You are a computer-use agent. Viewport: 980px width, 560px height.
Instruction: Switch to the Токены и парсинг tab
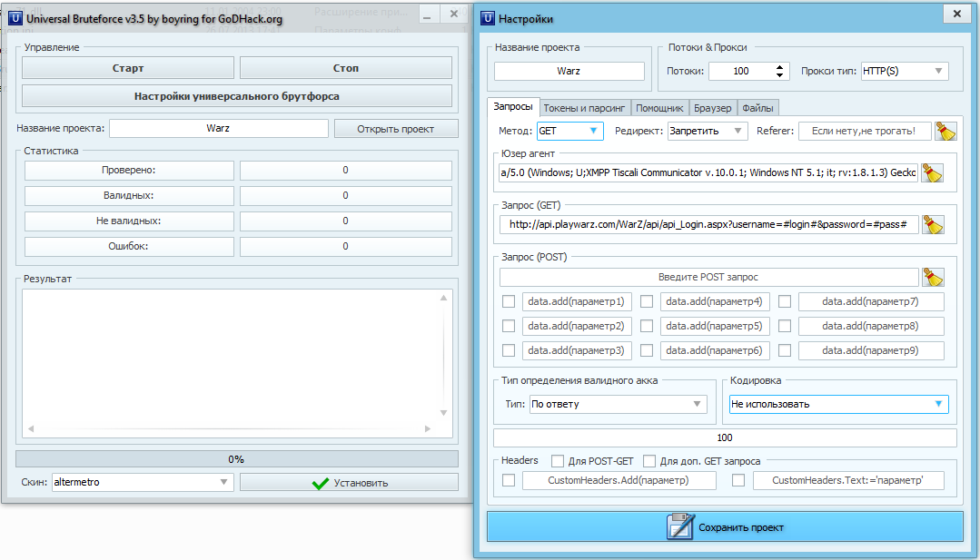(584, 108)
